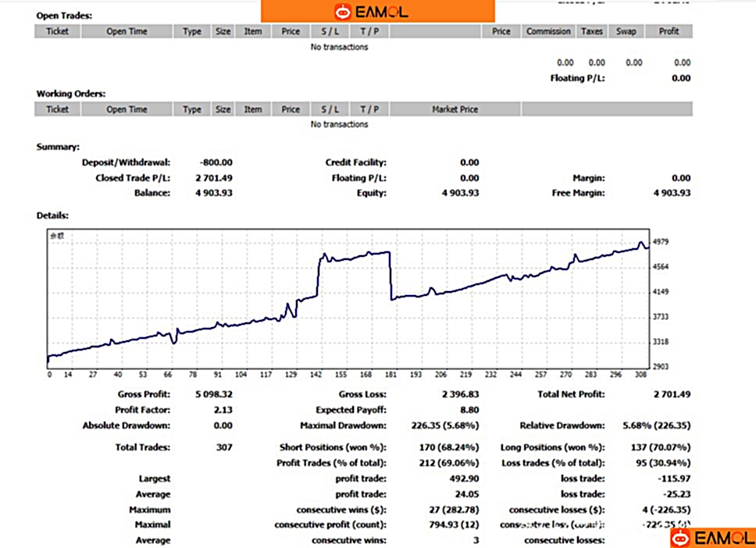The width and height of the screenshot is (756, 548).
Task: Click the Total Trades value 307
Action: pos(223,447)
